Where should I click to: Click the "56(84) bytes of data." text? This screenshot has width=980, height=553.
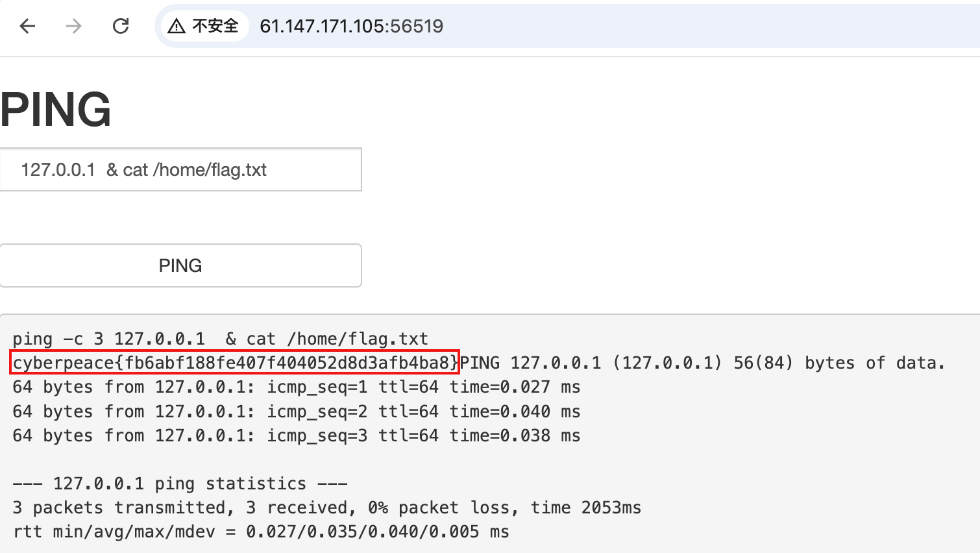click(839, 363)
